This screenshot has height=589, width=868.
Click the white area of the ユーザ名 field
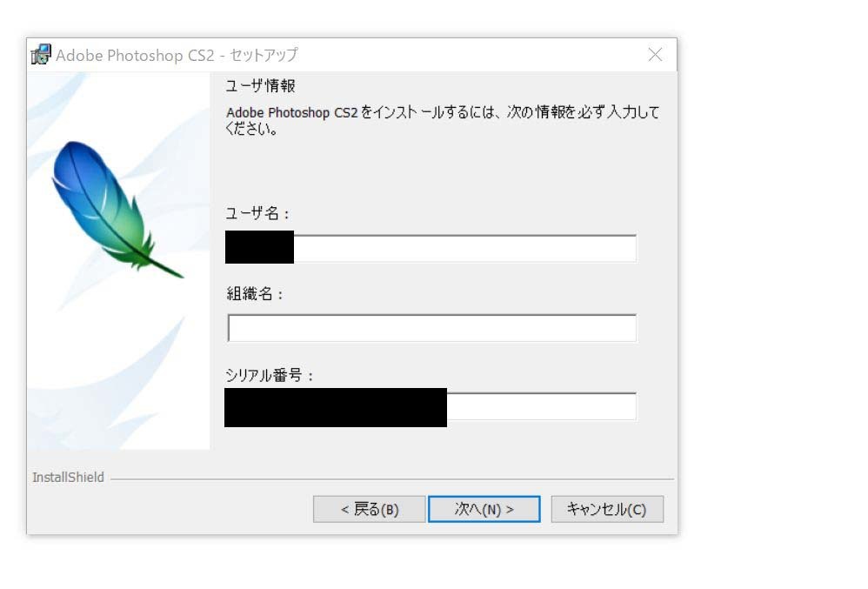(x=465, y=248)
